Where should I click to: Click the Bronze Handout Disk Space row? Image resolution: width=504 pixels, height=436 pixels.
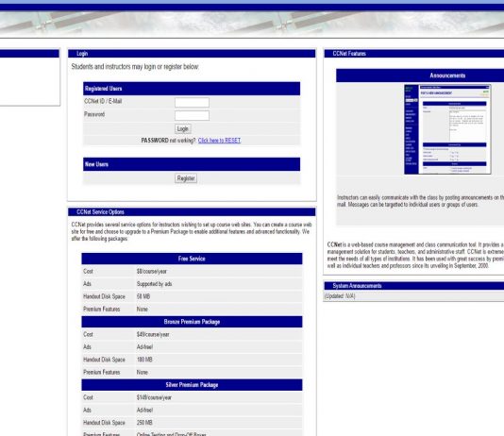click(x=192, y=360)
